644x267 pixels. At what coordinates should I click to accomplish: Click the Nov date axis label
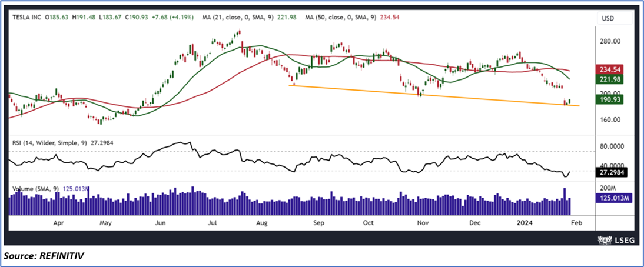[x=423, y=223]
